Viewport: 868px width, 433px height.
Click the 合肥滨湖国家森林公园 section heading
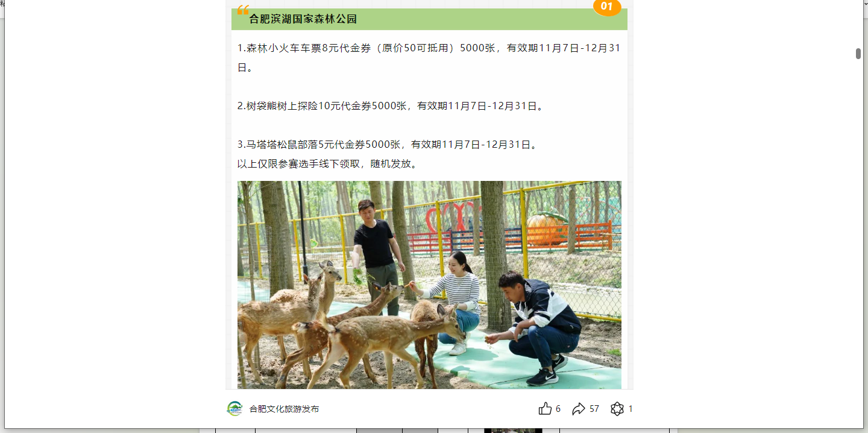(x=303, y=19)
